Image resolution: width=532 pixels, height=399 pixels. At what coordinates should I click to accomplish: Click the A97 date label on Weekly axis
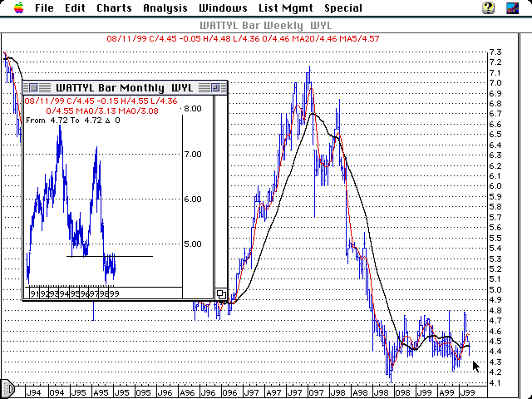pyautogui.click(x=273, y=393)
